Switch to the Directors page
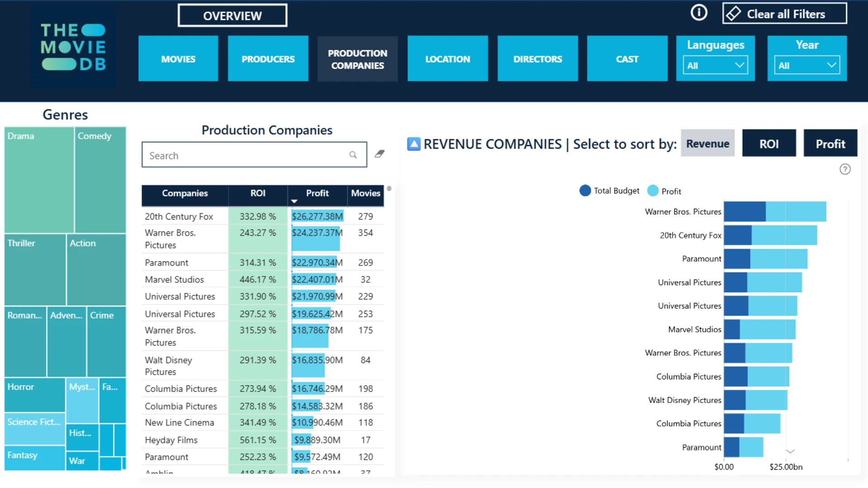The image size is (868, 488). click(538, 59)
